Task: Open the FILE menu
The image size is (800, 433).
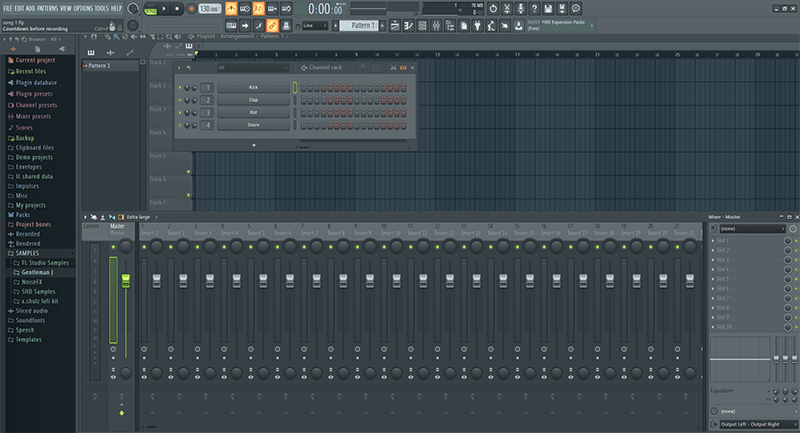Action: pyautogui.click(x=8, y=8)
